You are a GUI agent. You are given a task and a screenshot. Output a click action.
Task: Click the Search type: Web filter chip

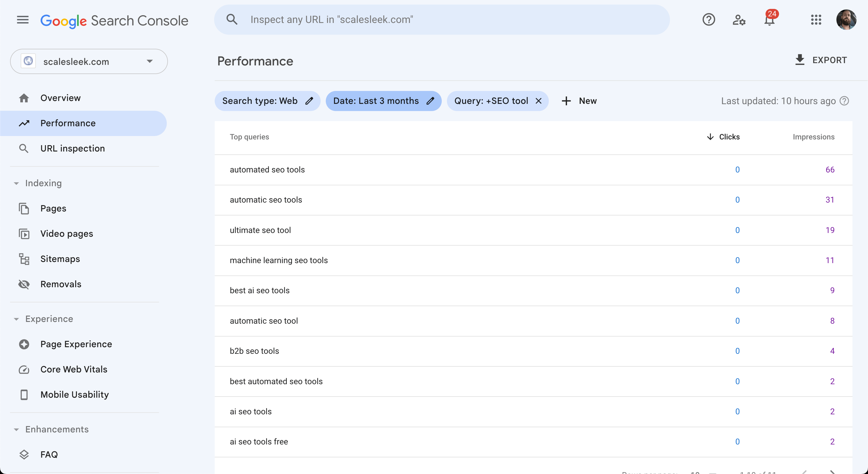point(267,101)
